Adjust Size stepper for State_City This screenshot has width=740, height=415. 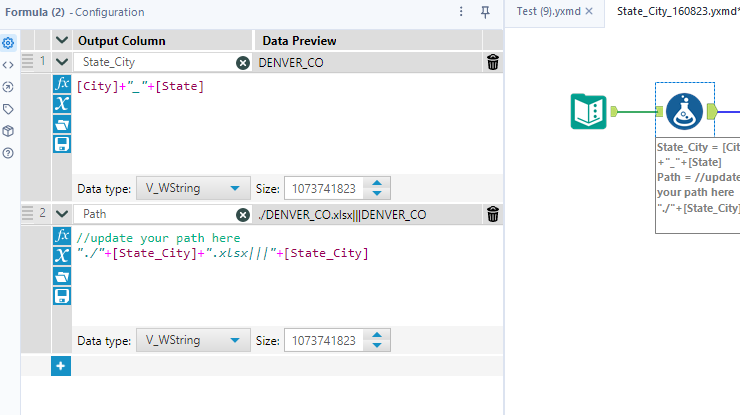[376, 188]
